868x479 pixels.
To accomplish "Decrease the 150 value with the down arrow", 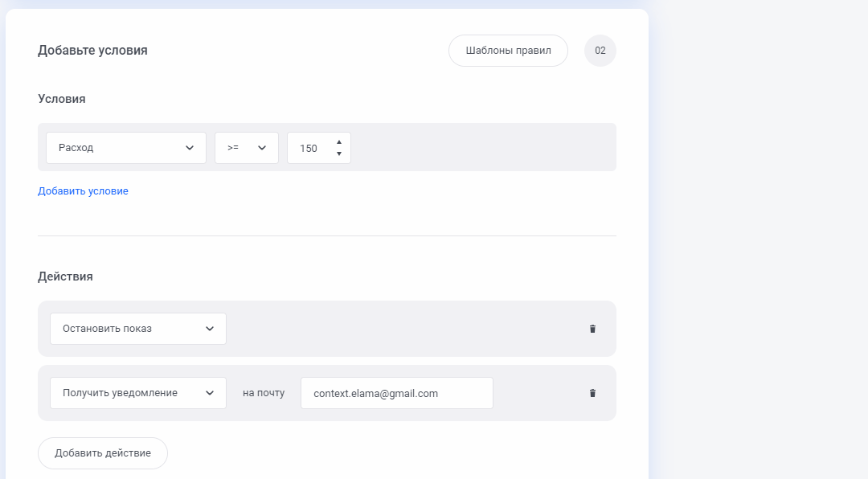I will 339,154.
